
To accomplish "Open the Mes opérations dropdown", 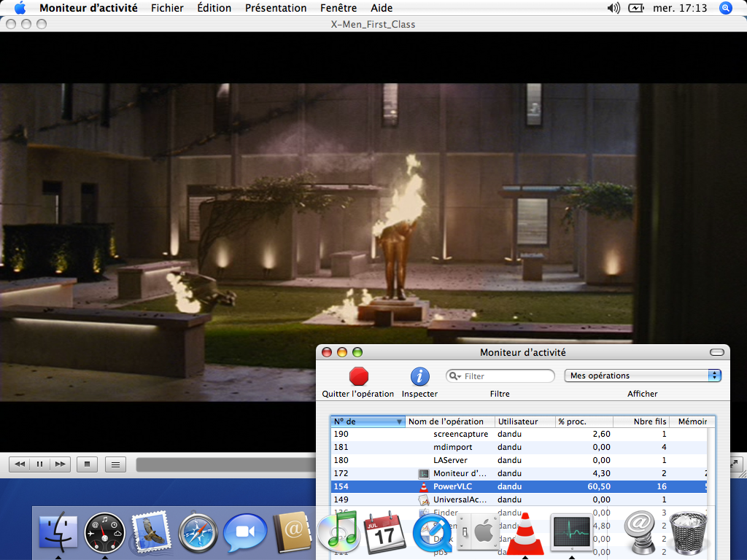I will (643, 376).
